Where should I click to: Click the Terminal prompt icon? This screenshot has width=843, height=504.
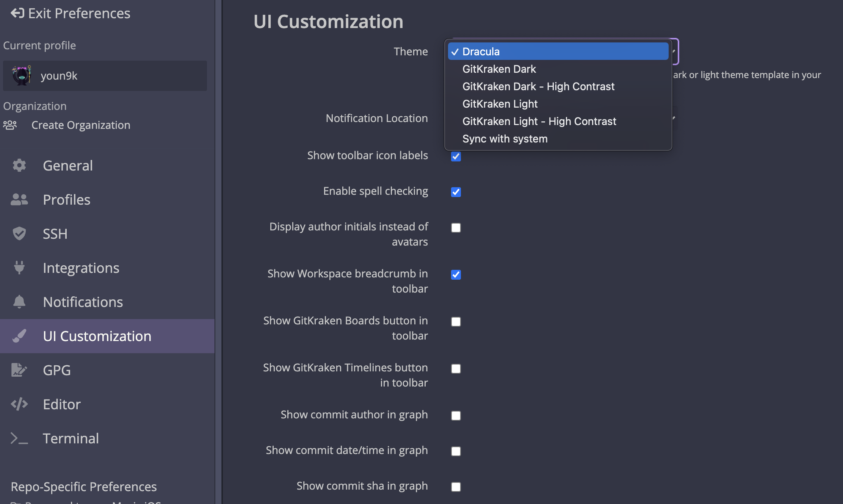coord(19,438)
